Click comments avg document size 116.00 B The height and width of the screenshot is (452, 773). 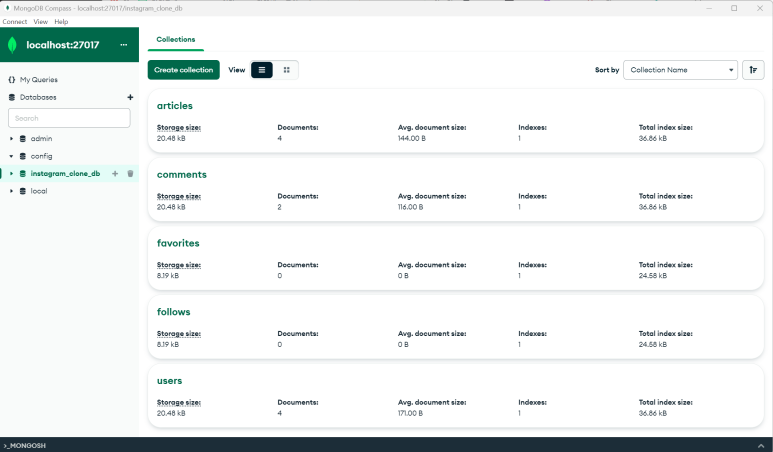(x=410, y=207)
